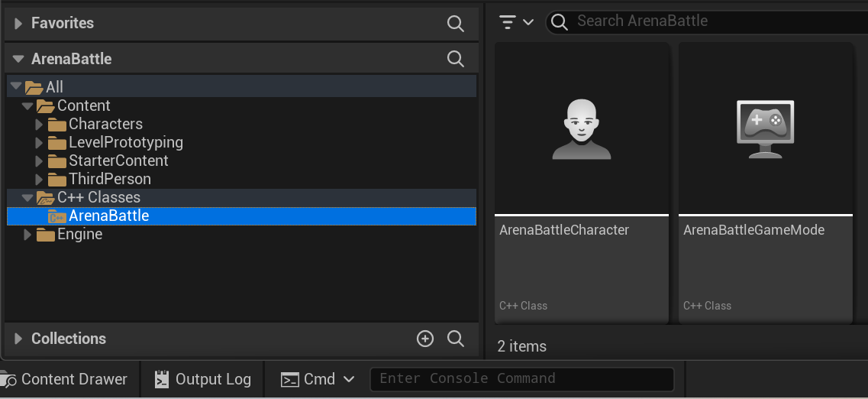Click the Favorites header label
Image resolution: width=868 pixels, height=399 pixels.
63,23
